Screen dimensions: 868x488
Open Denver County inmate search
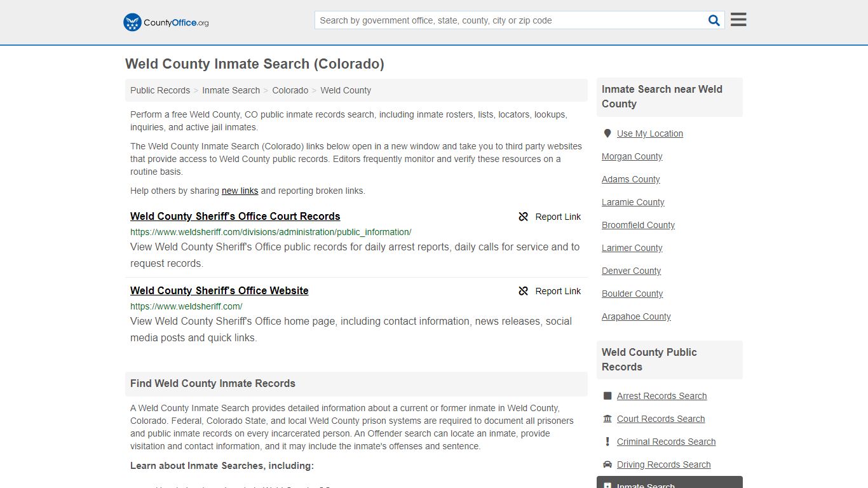(632, 271)
